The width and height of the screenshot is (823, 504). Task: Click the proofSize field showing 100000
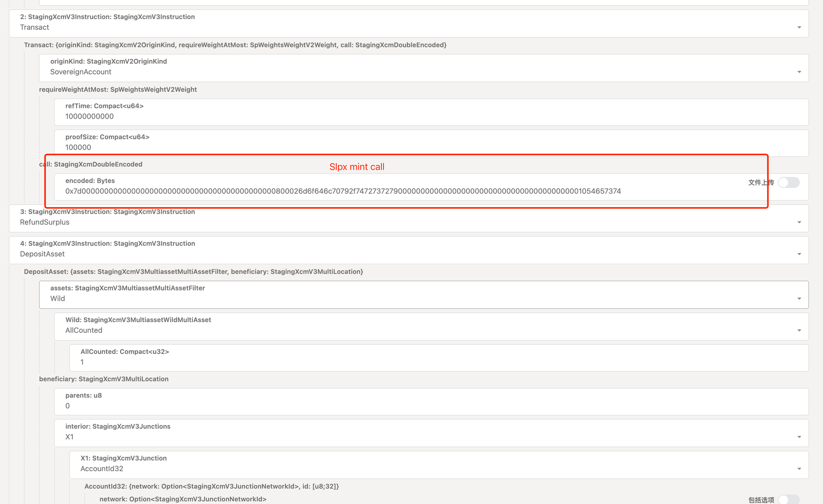[78, 147]
